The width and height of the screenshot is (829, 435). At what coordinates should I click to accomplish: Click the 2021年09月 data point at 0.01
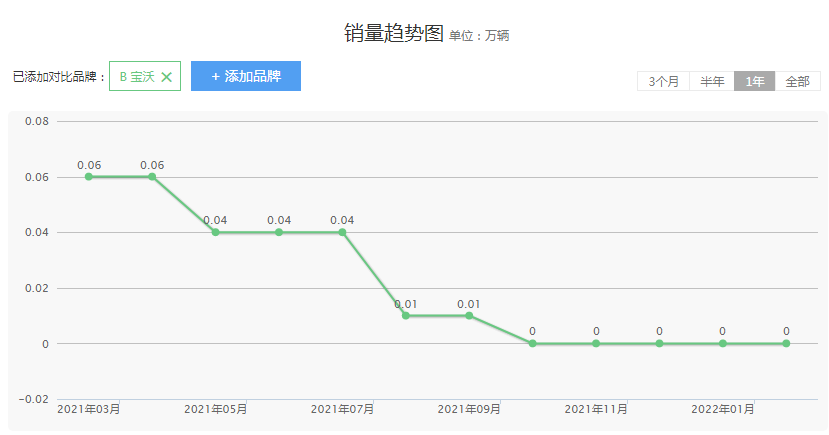(469, 316)
